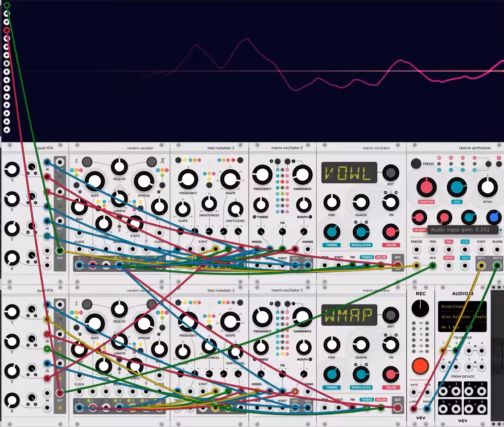504x427 pixels.
Task: Click the EDIT encoder beside VOWL display
Action: click(391, 173)
